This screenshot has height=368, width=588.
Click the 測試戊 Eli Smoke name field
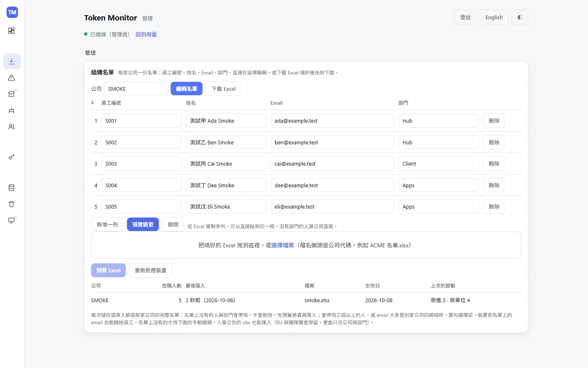point(226,206)
